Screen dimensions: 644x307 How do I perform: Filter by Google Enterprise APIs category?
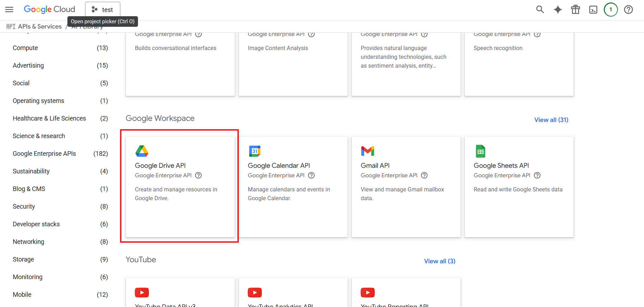[x=44, y=154]
